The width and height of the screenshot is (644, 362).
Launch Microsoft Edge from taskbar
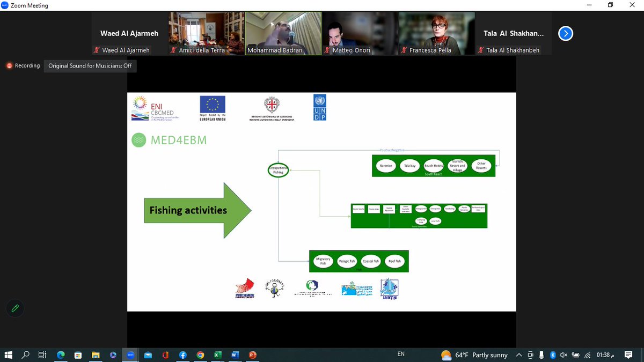(61, 354)
